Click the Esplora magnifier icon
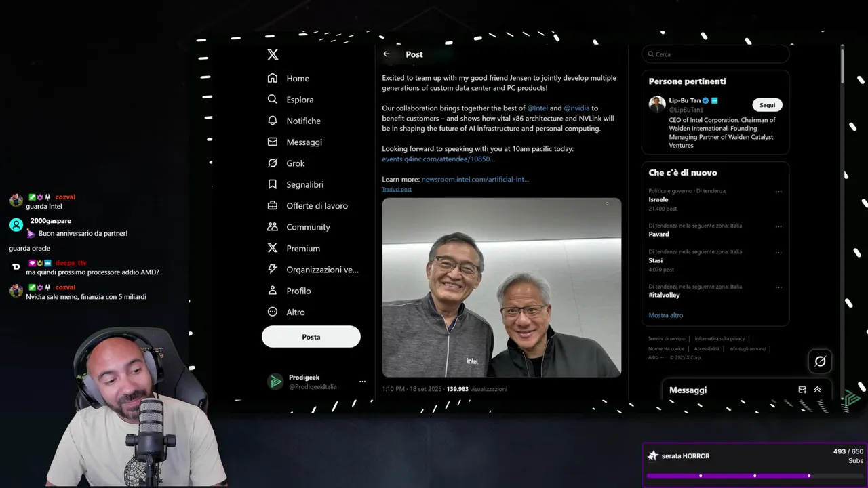This screenshot has height=488, width=868. tap(273, 99)
